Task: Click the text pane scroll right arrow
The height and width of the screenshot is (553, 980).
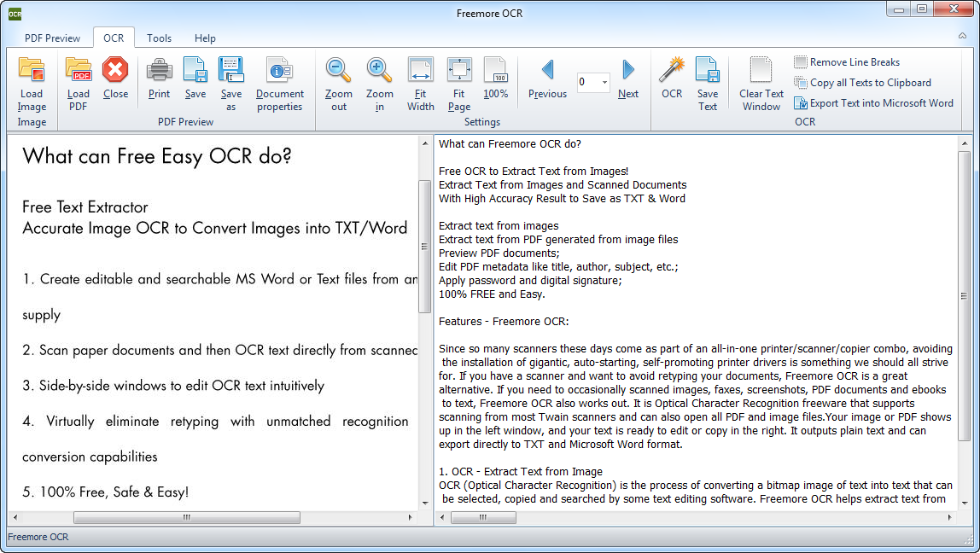Action: [950, 517]
